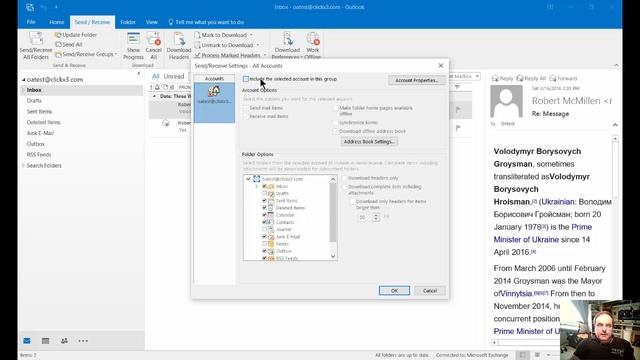640x360 pixels.
Task: Select the account icon in Accounts list
Action: click(x=214, y=91)
